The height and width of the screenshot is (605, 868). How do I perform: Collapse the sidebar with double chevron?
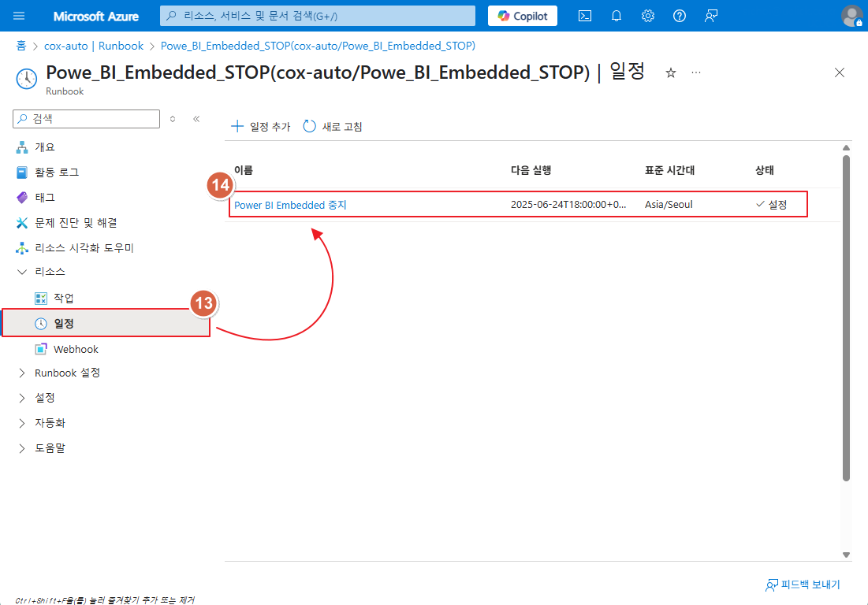tap(196, 119)
